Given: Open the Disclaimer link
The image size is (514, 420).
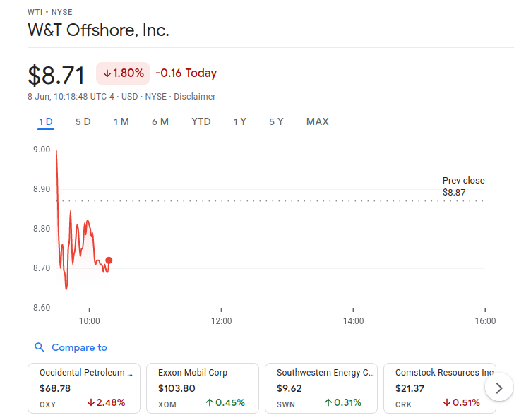Looking at the screenshot, I should pyautogui.click(x=195, y=97).
